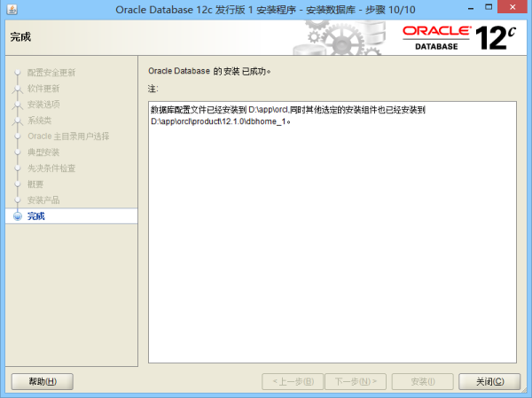The height and width of the screenshot is (398, 532).
Task: Select the 先决条件检查 step
Action: 51,168
